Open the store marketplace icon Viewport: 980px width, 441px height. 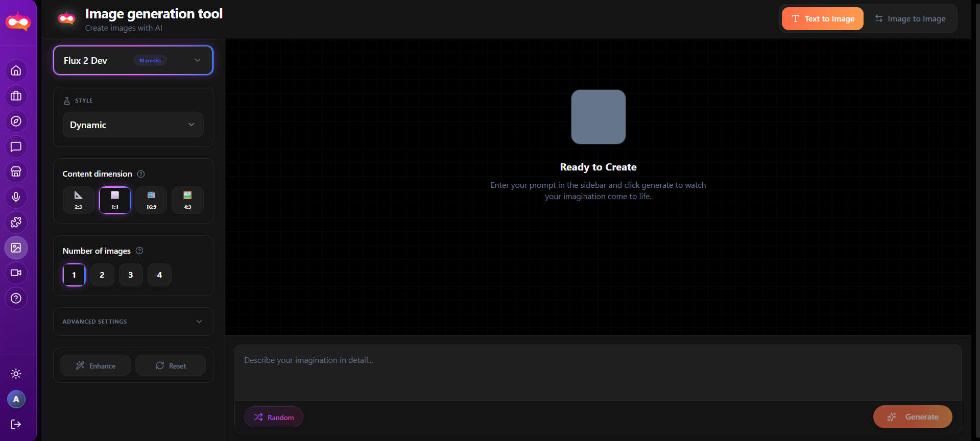16,171
